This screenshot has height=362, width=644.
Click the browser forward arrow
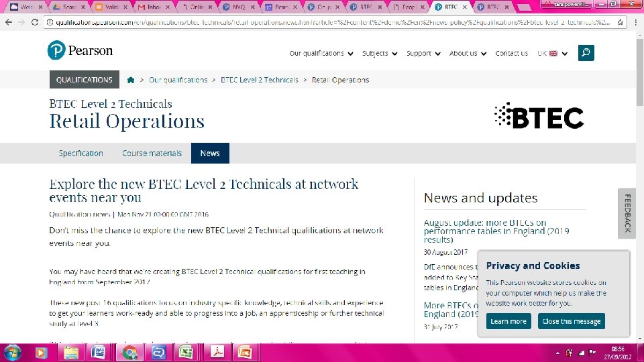click(x=21, y=22)
